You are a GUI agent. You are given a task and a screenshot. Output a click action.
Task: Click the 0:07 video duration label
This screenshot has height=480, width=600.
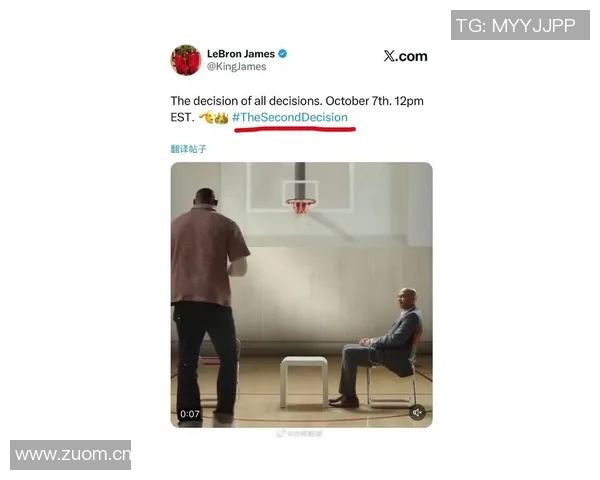190,414
